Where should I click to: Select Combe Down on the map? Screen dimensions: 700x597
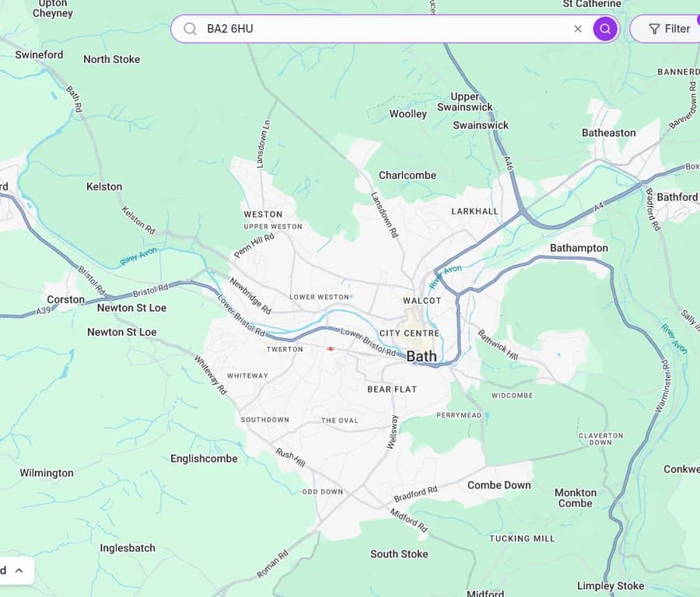[x=499, y=485]
